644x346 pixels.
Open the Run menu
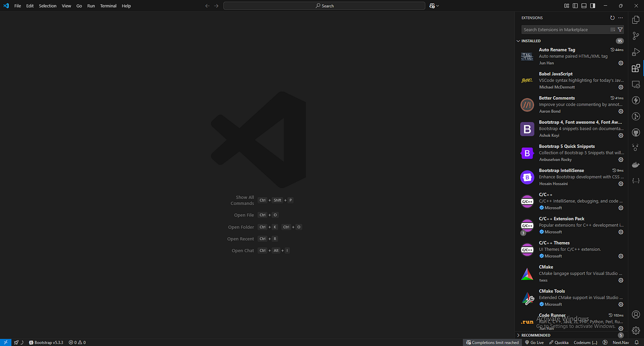point(91,6)
